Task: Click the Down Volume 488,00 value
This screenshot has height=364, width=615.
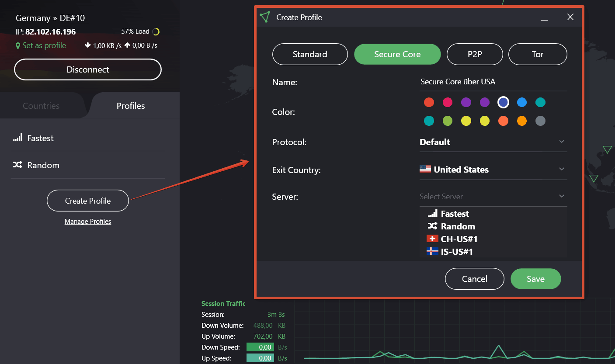Action: 263,326
